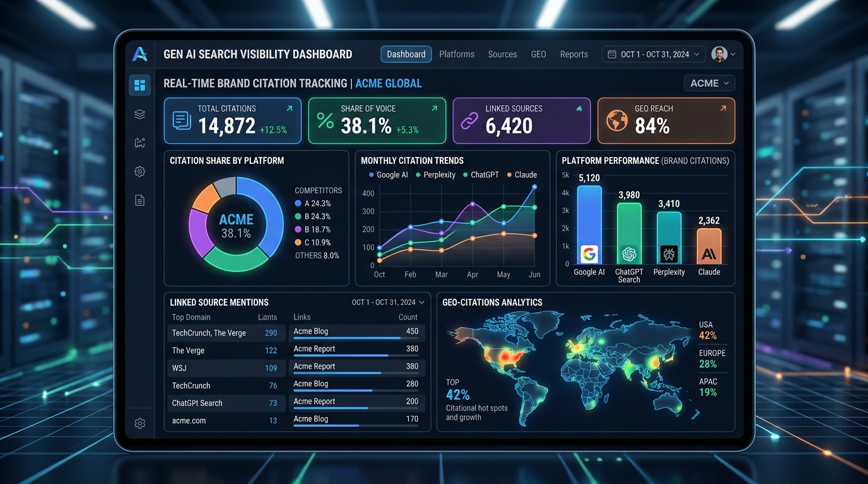Viewport: 868px width, 484px height.
Task: Click the Acme Blog 450 progress bar
Action: pyautogui.click(x=357, y=338)
